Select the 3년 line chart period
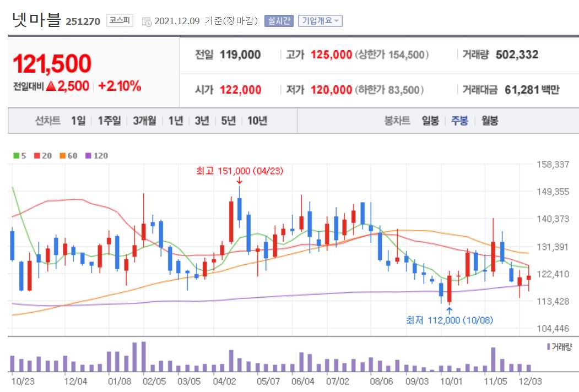This screenshot has width=579, height=392. [202, 121]
